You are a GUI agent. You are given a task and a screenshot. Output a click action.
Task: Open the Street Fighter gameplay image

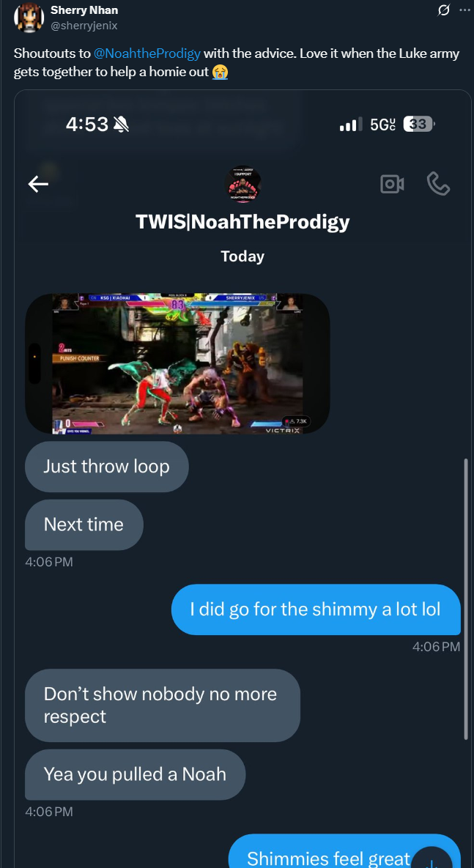click(x=178, y=363)
